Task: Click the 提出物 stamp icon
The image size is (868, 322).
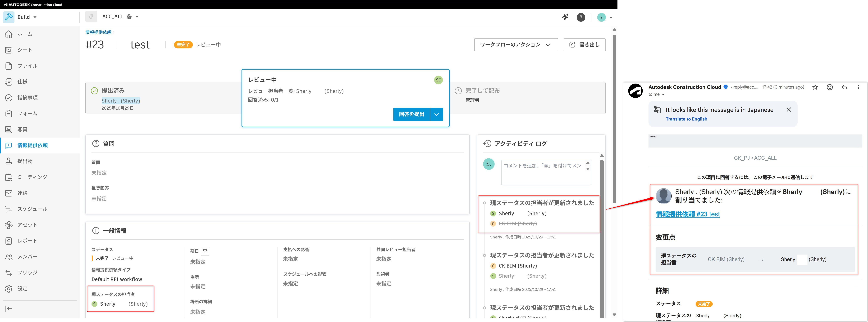Action: click(9, 161)
